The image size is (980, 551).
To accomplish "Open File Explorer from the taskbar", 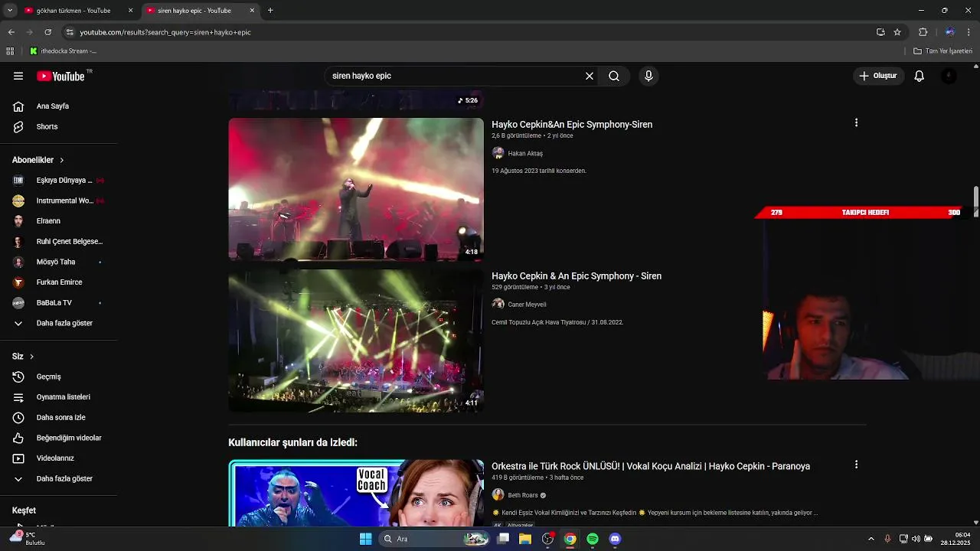I will pyautogui.click(x=525, y=539).
